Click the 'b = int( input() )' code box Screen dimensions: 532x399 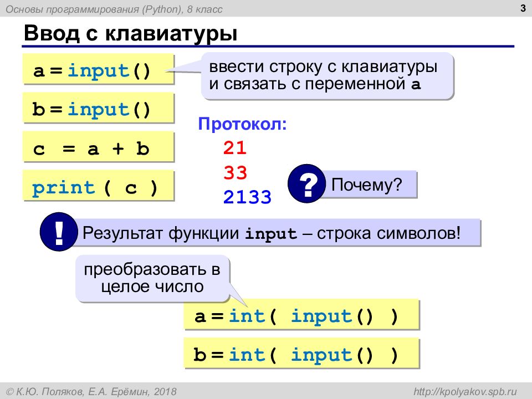pos(301,353)
